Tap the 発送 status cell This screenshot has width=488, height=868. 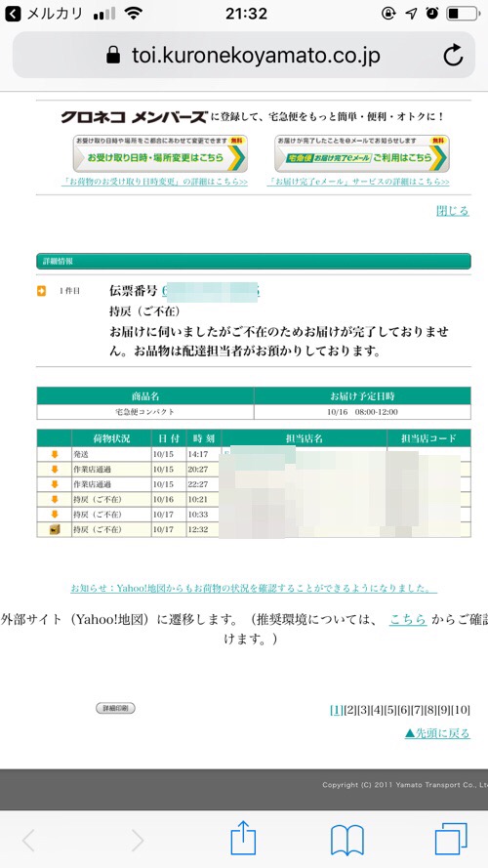[111, 454]
